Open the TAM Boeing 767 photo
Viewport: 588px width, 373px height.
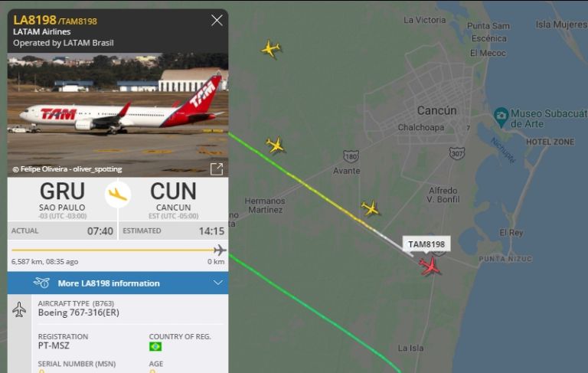[118, 115]
